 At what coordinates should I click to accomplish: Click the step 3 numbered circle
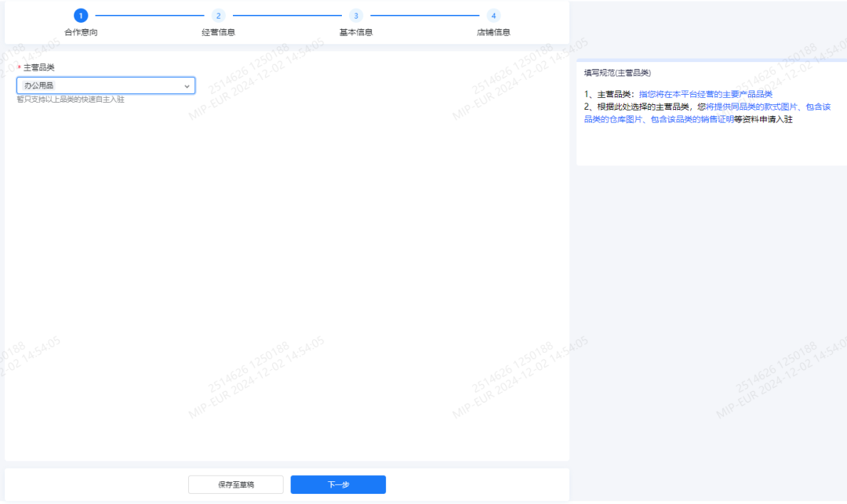click(x=355, y=15)
